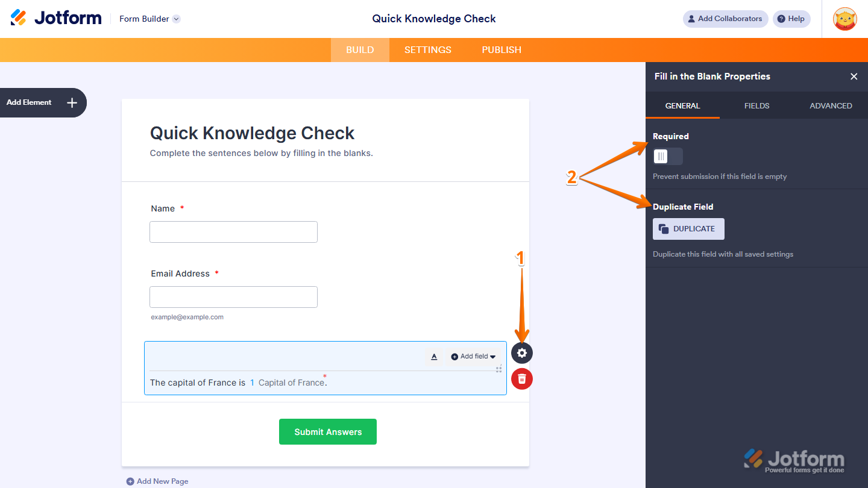Click the example@example.com sublabel
Image resolution: width=868 pixels, height=488 pixels.
pos(187,317)
